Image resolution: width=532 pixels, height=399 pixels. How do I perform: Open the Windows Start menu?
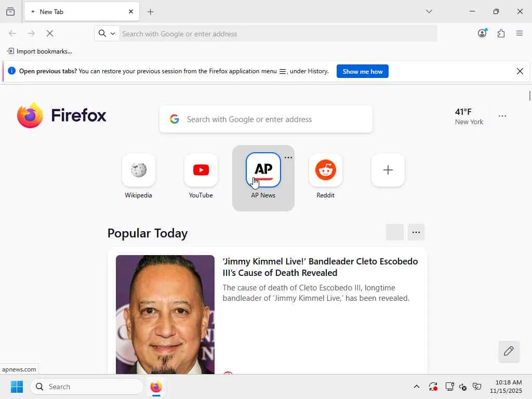pyautogui.click(x=17, y=387)
